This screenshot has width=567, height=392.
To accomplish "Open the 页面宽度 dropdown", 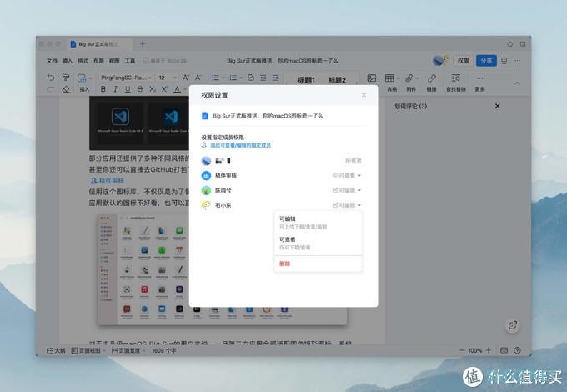I will (x=128, y=350).
